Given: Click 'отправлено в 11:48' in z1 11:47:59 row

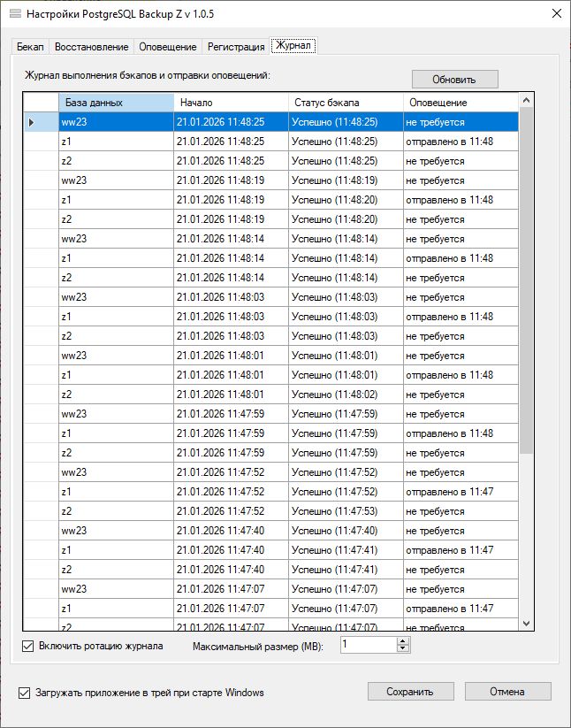Looking at the screenshot, I should pyautogui.click(x=461, y=433).
